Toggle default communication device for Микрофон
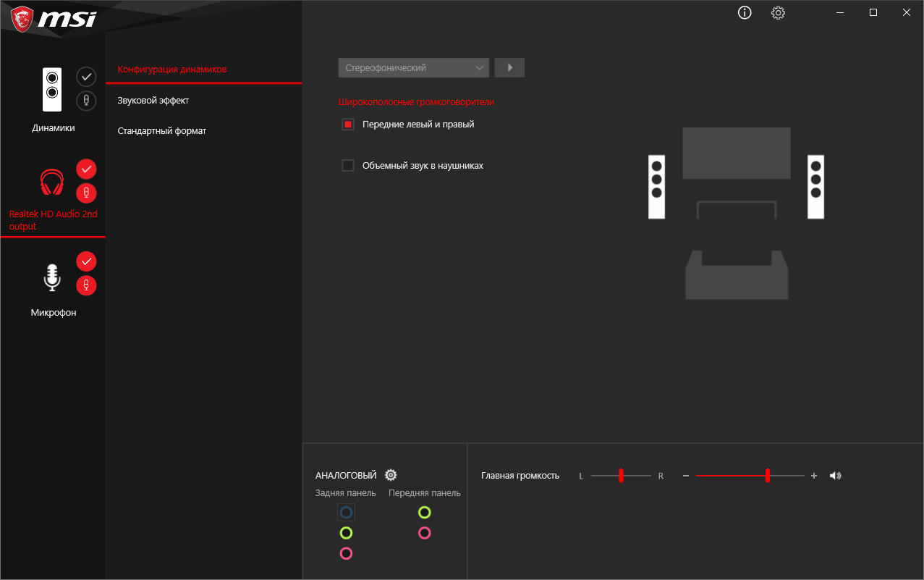This screenshot has height=580, width=924. tap(86, 285)
